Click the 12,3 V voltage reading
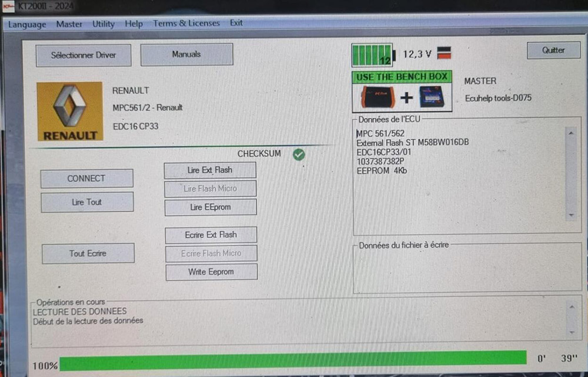The image size is (588, 377). [417, 54]
